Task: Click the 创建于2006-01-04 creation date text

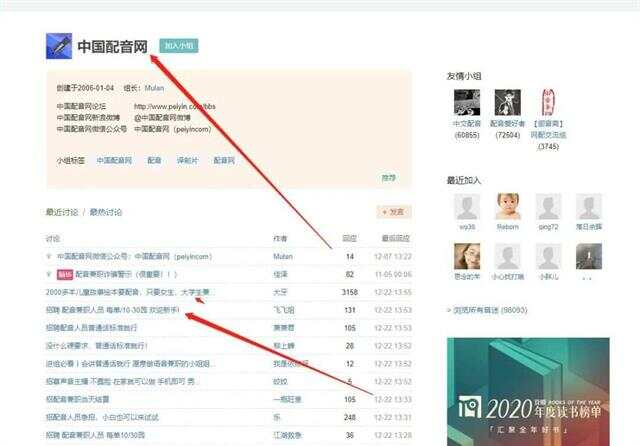Action: pyautogui.click(x=85, y=88)
